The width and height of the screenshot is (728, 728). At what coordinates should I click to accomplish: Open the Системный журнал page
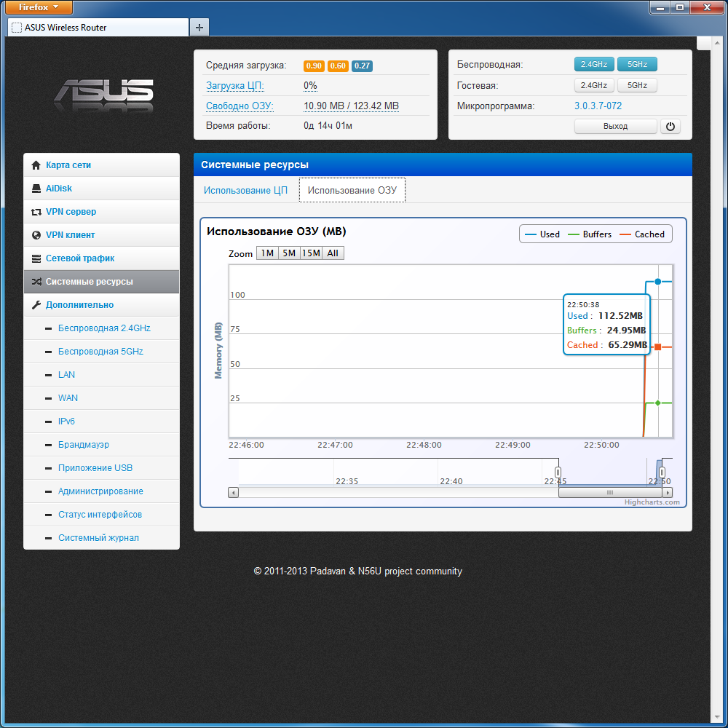tap(101, 538)
